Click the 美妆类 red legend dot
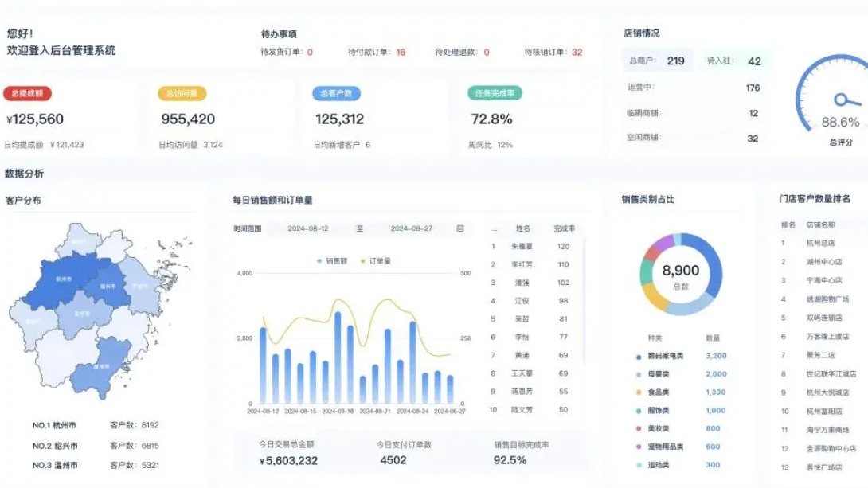Viewport: 868px width, 488px height. click(x=639, y=429)
